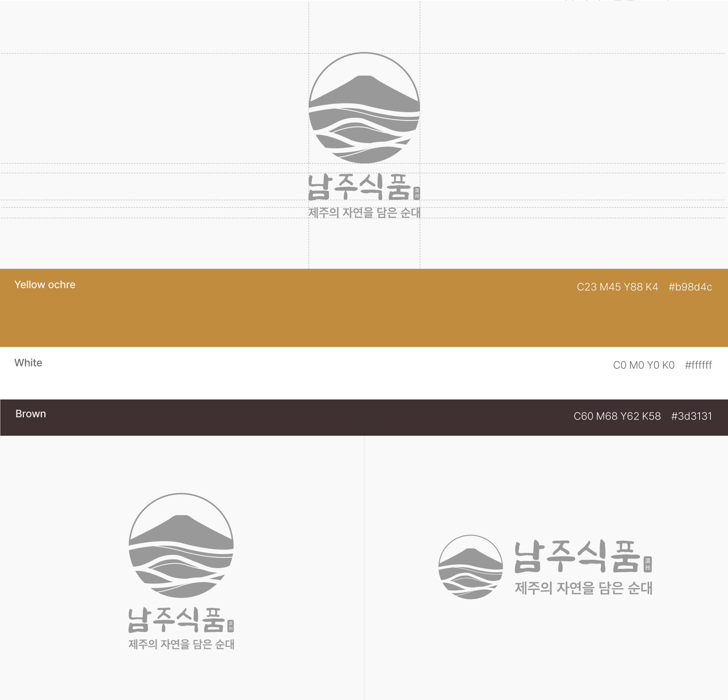
Task: Click the top circular mountain logo emblem
Action: pyautogui.click(x=364, y=108)
